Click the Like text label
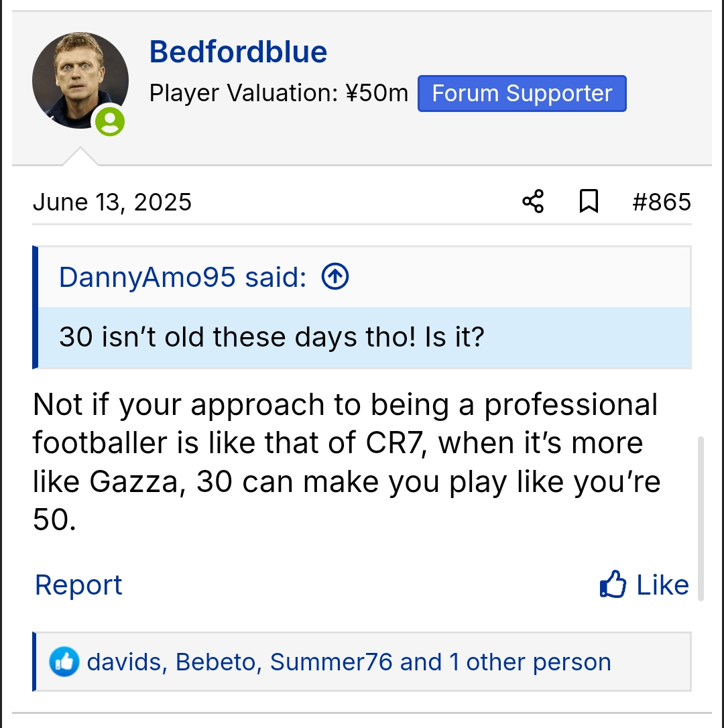Image resolution: width=724 pixels, height=728 pixels. (662, 585)
